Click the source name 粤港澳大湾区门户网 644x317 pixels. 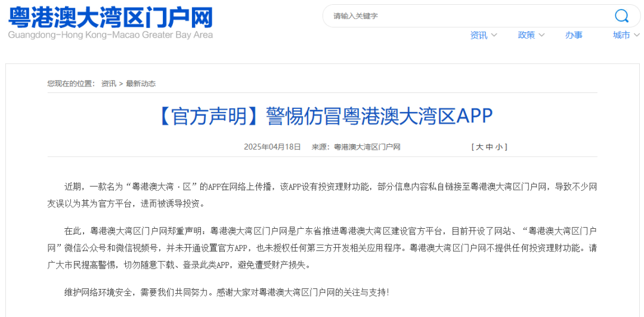(367, 147)
